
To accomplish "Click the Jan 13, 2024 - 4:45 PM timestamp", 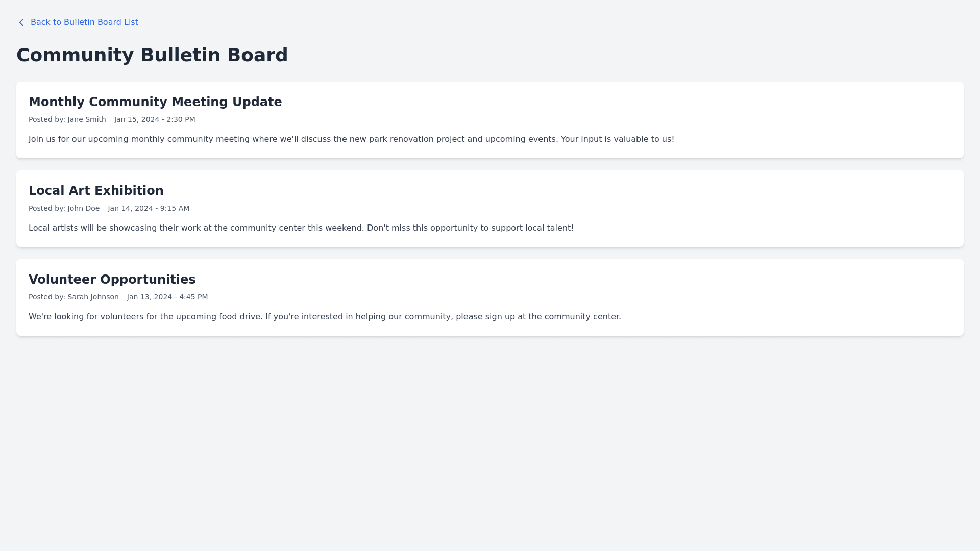I will (167, 297).
